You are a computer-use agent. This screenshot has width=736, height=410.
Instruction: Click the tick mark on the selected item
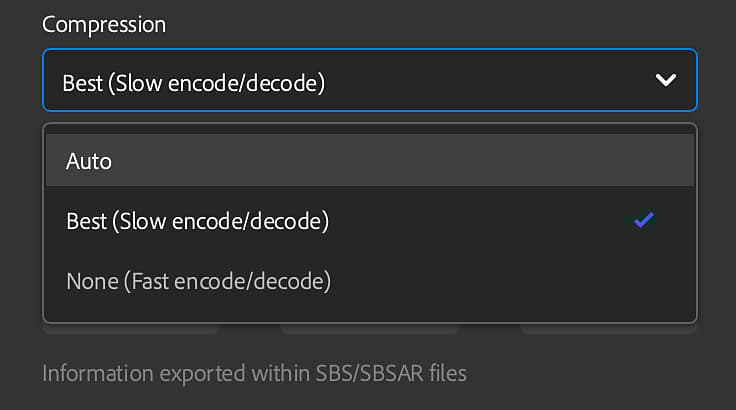point(644,221)
